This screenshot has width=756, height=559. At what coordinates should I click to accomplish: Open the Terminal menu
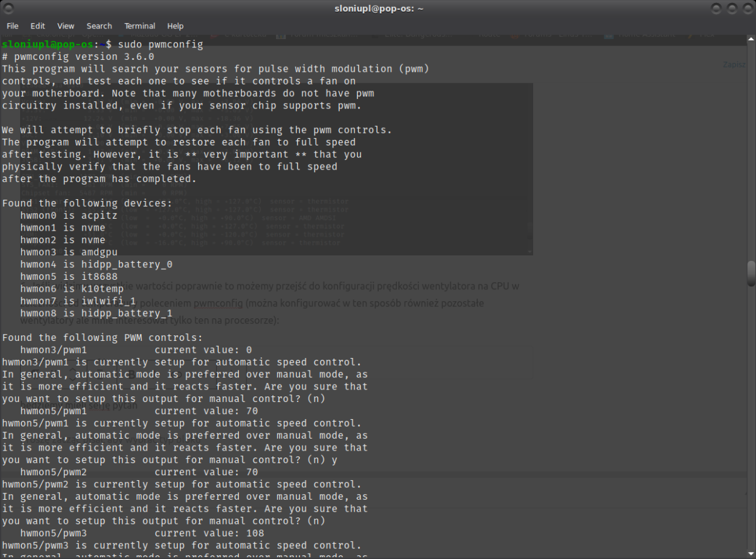(x=139, y=26)
